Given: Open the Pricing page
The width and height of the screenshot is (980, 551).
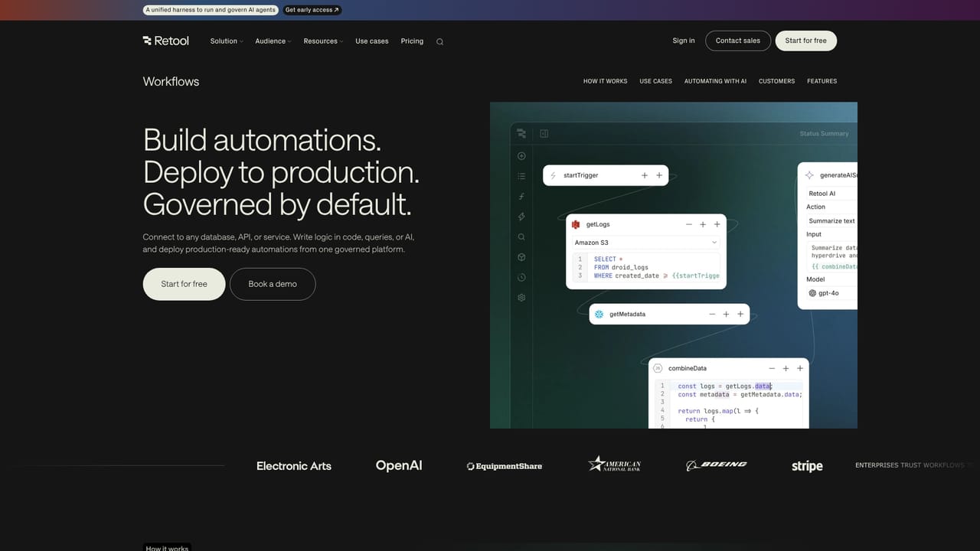Looking at the screenshot, I should tap(412, 41).
